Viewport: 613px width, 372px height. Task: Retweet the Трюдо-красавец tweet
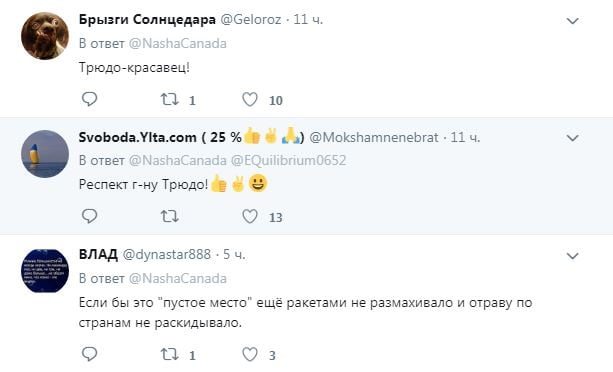tap(170, 99)
